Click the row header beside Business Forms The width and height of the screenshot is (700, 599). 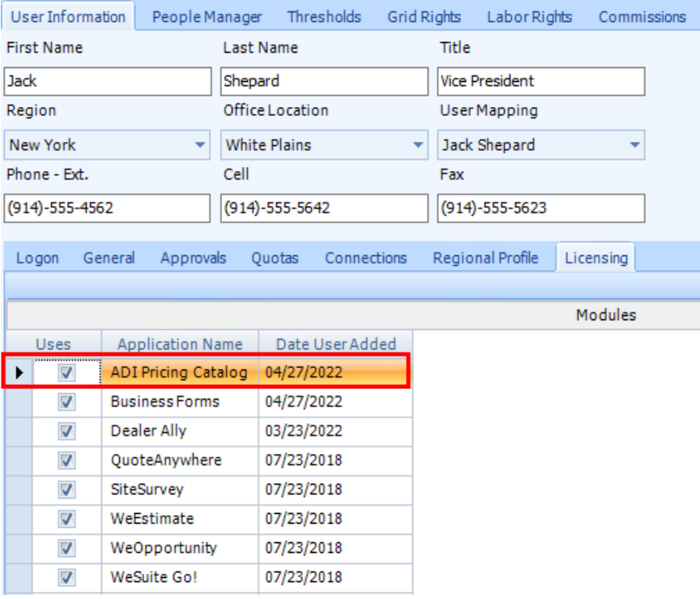point(19,402)
